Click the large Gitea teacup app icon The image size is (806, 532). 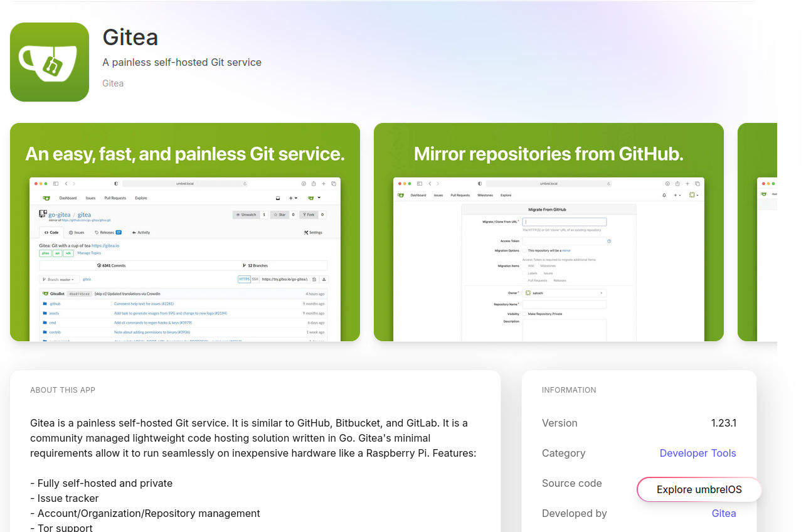[50, 62]
